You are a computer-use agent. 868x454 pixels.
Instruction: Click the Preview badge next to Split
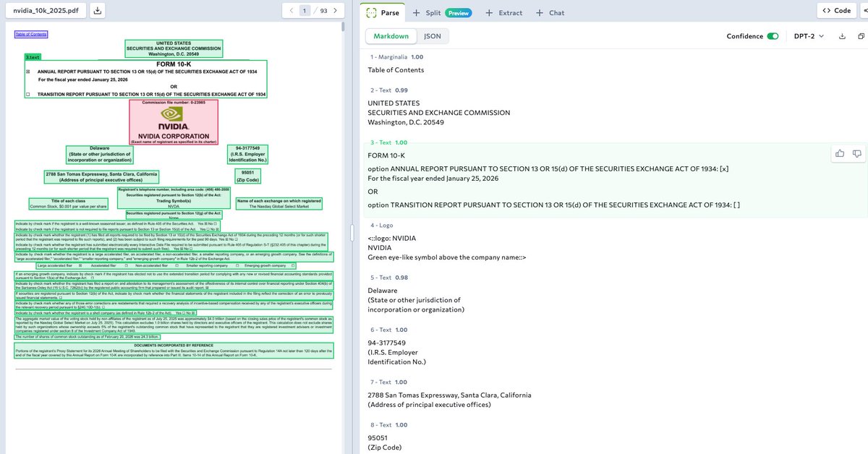tap(458, 13)
